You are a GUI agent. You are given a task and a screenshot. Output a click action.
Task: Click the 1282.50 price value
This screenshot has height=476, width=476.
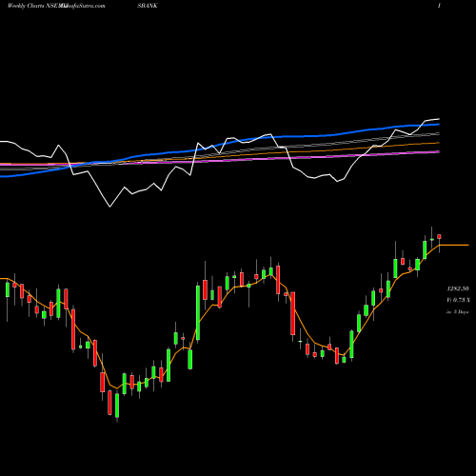[458, 288]
